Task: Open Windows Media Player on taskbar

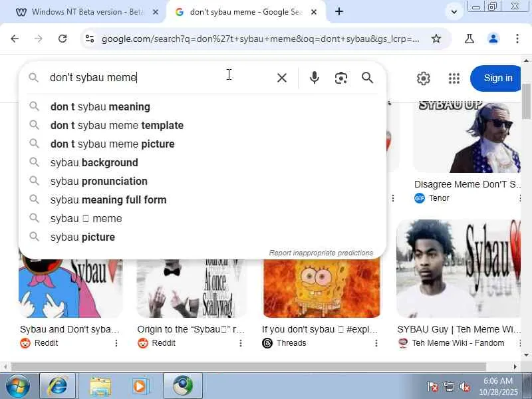Action: (x=140, y=386)
